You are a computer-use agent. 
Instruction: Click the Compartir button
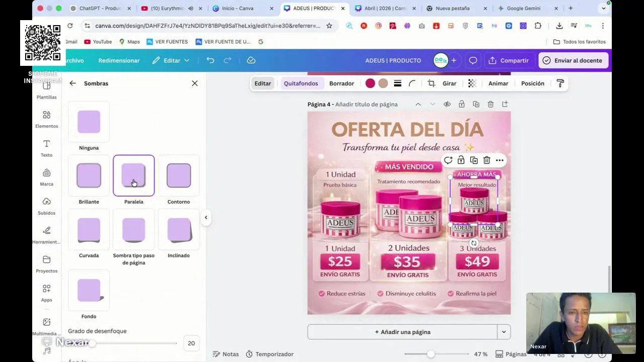coord(509,60)
